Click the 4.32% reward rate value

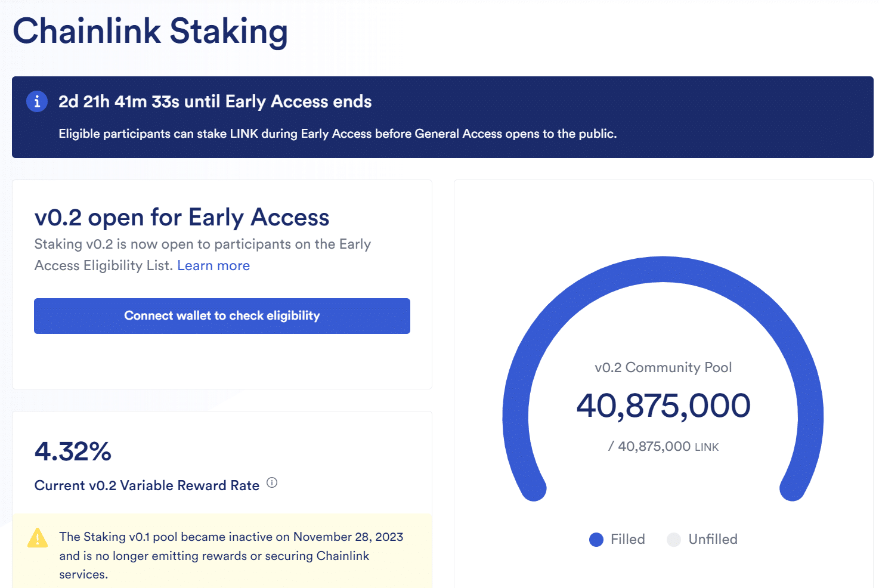click(73, 451)
